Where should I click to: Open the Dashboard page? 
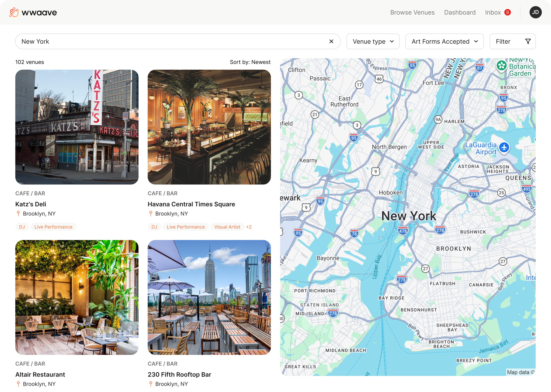[460, 12]
